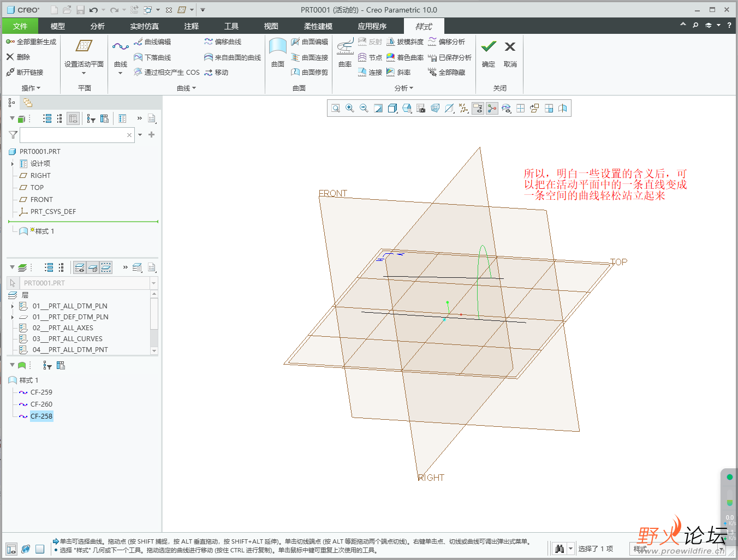Viewport: 738px width, 560px height.
Task: Open the PRT0001.PRT layer model dropdown
Action: [x=153, y=283]
